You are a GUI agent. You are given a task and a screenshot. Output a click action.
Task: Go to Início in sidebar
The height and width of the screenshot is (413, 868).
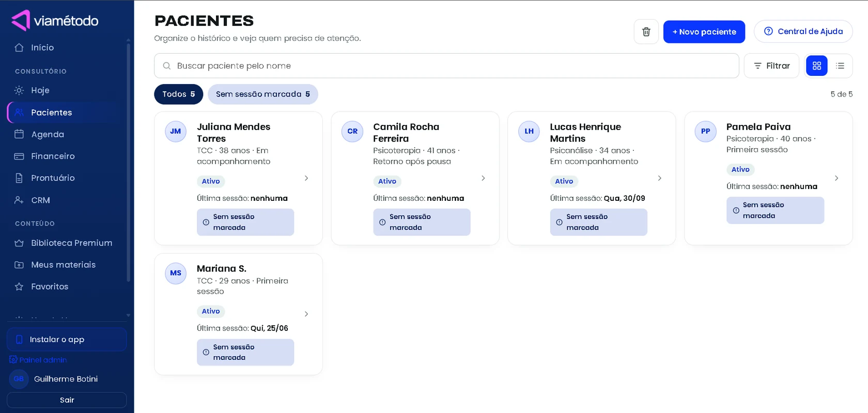coord(64,47)
